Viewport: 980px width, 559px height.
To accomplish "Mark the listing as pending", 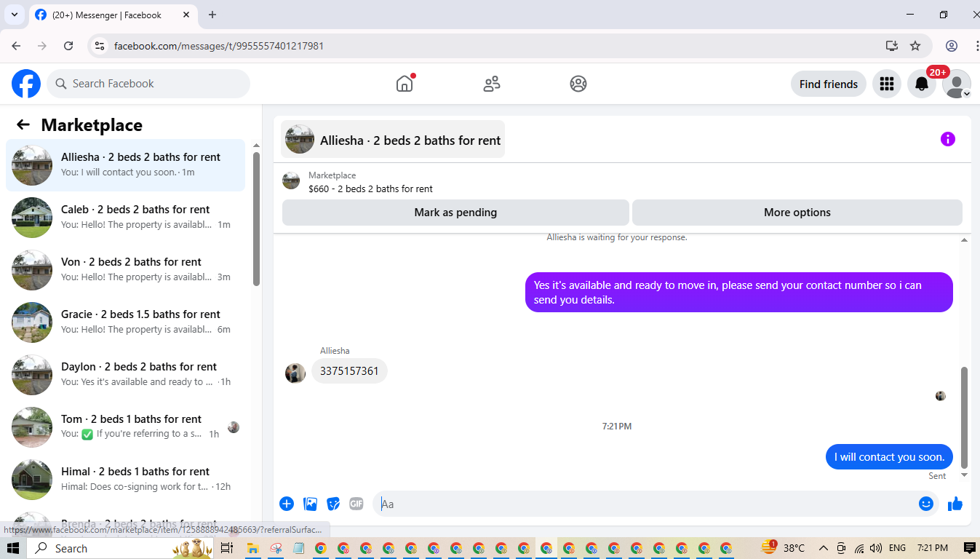I will click(x=455, y=213).
